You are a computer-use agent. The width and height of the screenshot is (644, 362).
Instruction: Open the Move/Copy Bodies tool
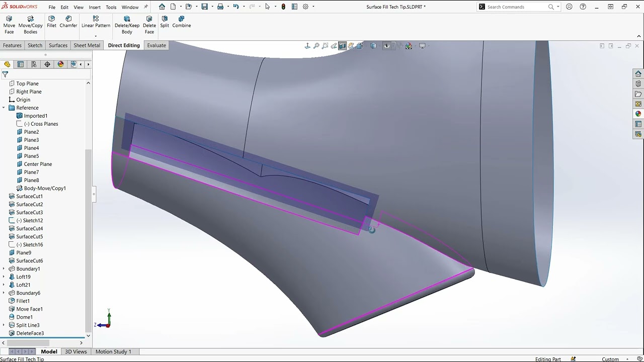(x=30, y=25)
